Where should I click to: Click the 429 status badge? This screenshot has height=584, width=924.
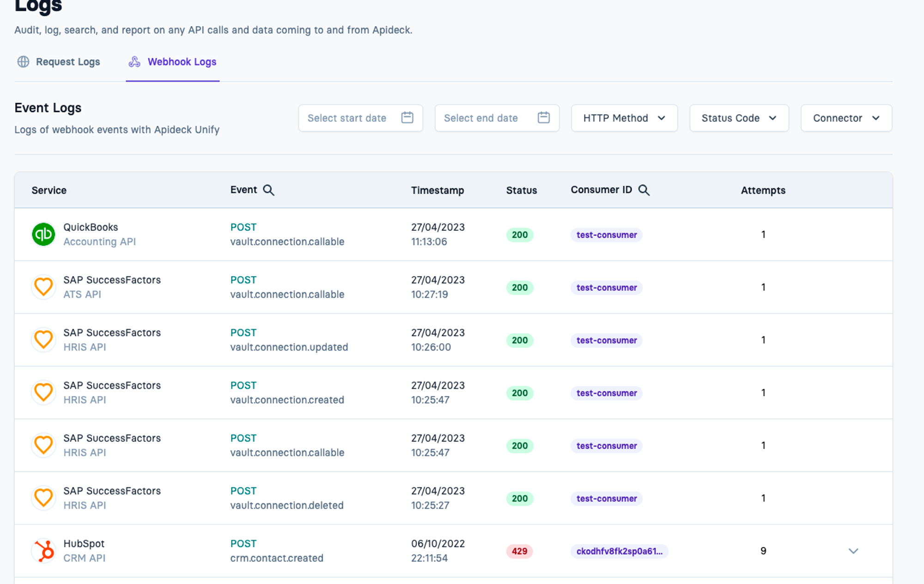(520, 551)
